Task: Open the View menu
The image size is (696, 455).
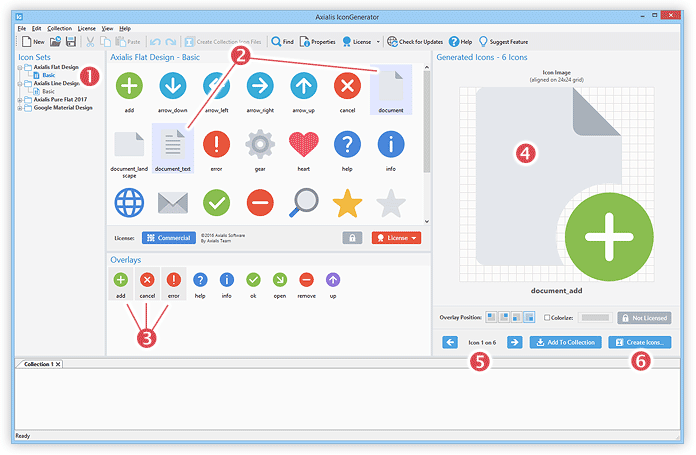Action: pyautogui.click(x=107, y=28)
